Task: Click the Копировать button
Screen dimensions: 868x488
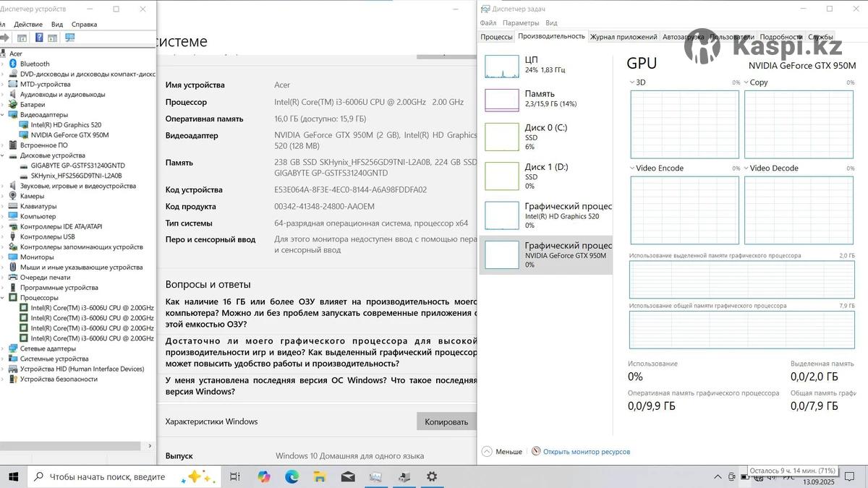Action: tap(446, 421)
